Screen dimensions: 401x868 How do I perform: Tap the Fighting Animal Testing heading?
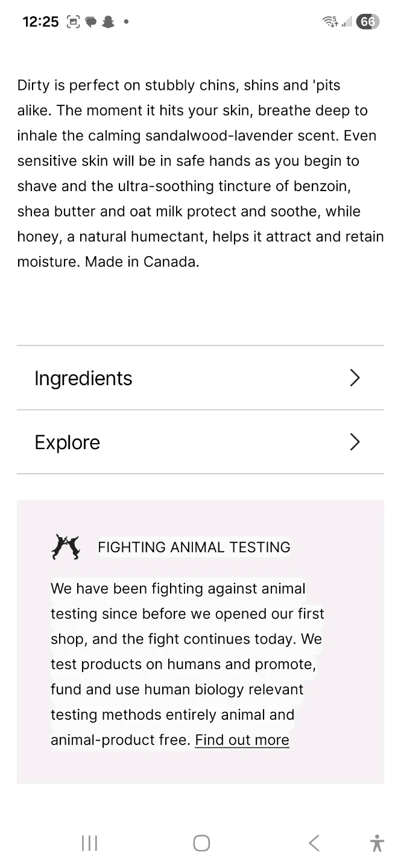[194, 547]
